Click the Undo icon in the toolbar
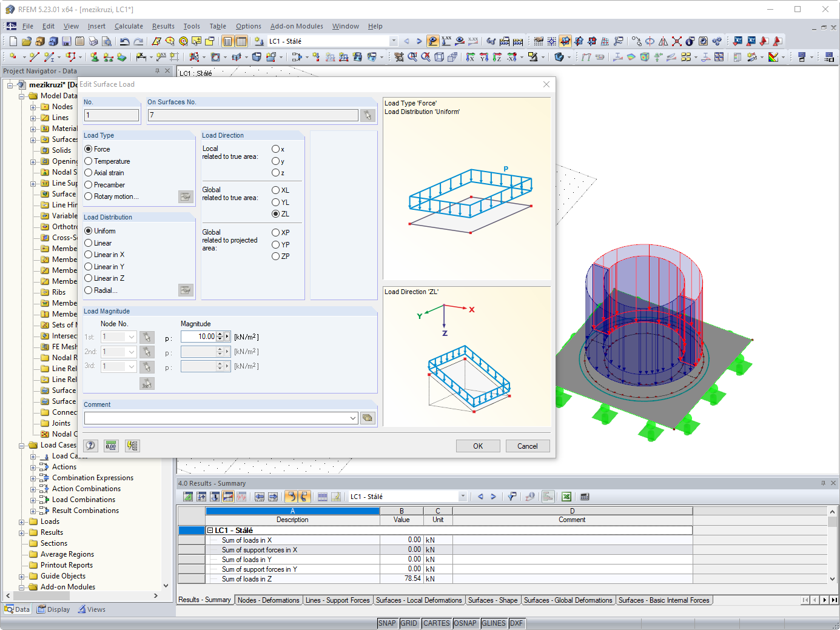This screenshot has width=840, height=630. pos(125,41)
